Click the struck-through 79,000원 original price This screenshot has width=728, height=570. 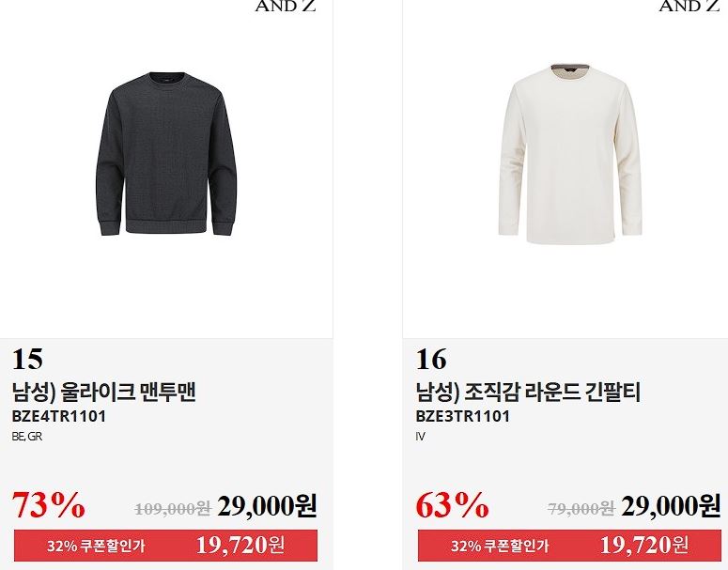click(581, 509)
